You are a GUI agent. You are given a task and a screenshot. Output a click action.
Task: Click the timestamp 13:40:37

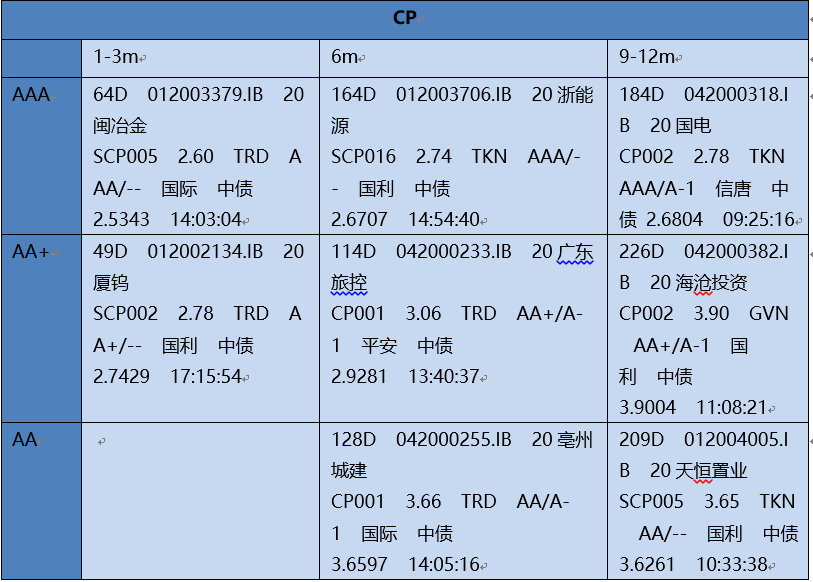click(443, 377)
